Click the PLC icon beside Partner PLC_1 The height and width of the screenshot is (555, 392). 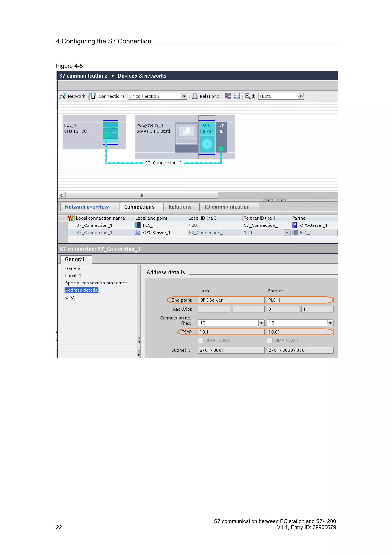(294, 233)
